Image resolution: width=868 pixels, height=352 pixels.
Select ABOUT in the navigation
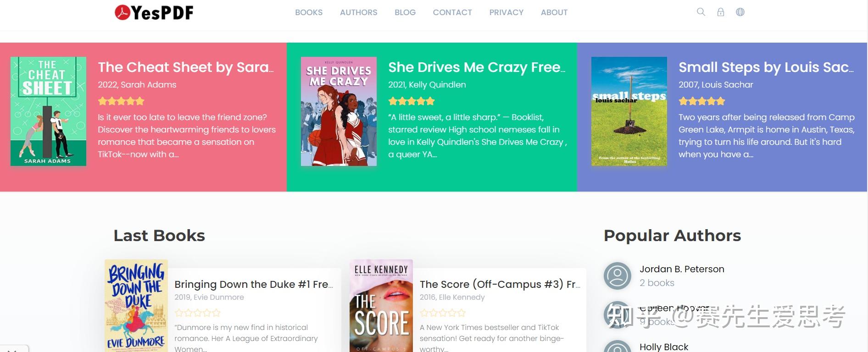tap(554, 12)
